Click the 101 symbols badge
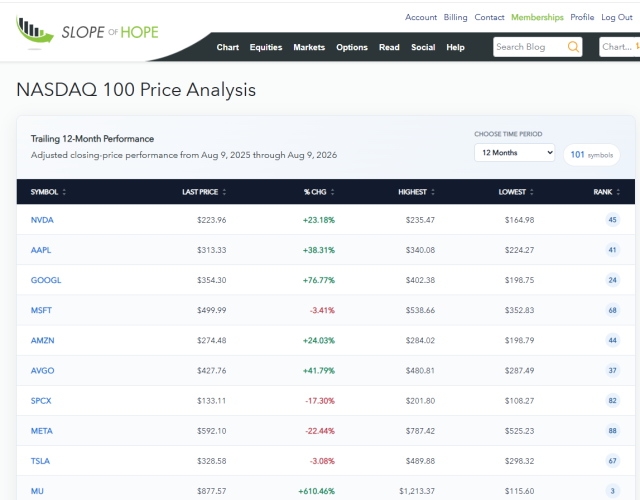Viewport: 640px width, 500px height. 591,155
